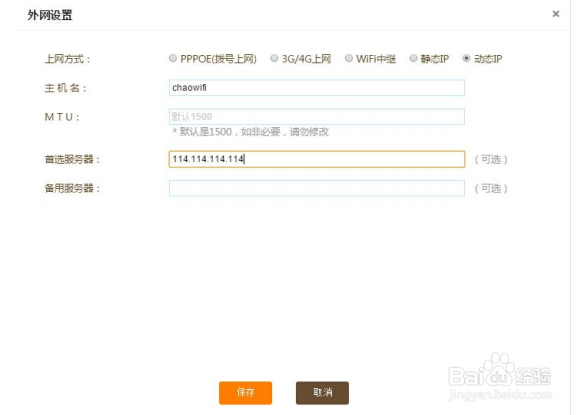Click the 备用服务器 label

point(72,188)
